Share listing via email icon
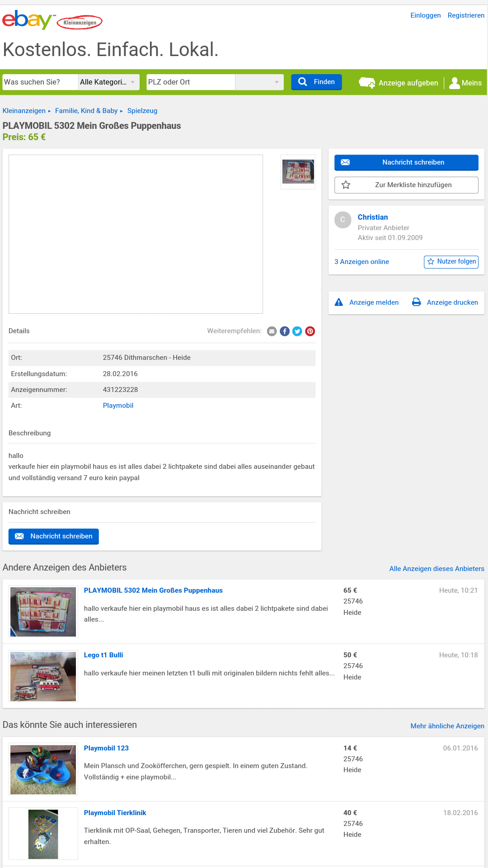 pos(272,331)
